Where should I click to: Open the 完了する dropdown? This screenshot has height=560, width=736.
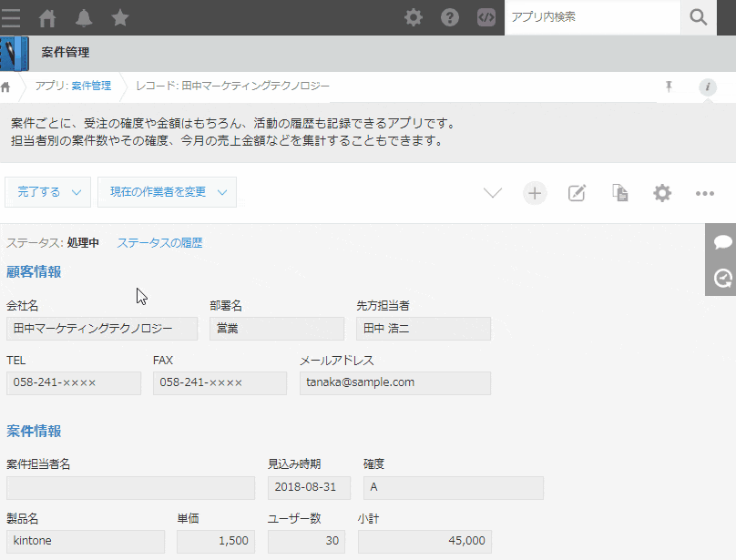pyautogui.click(x=48, y=192)
